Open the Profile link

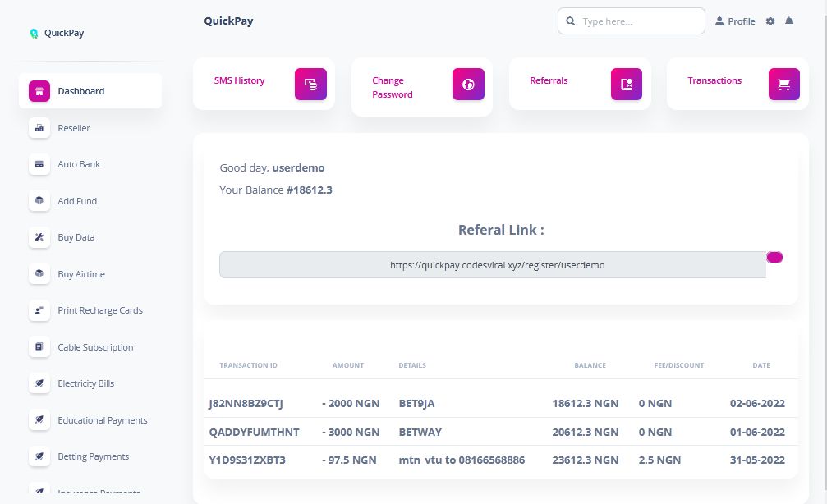pos(735,21)
